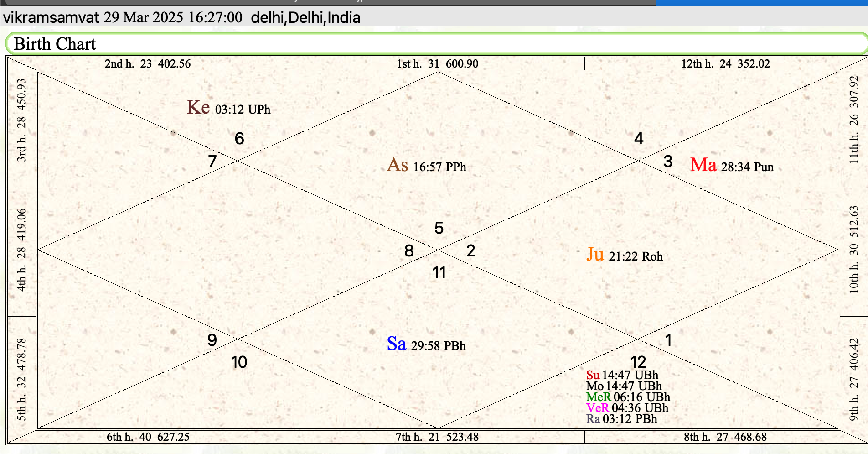Screen dimensions: 868x454
Task: Click the Su (Sun) entry in house 12
Action: [594, 375]
